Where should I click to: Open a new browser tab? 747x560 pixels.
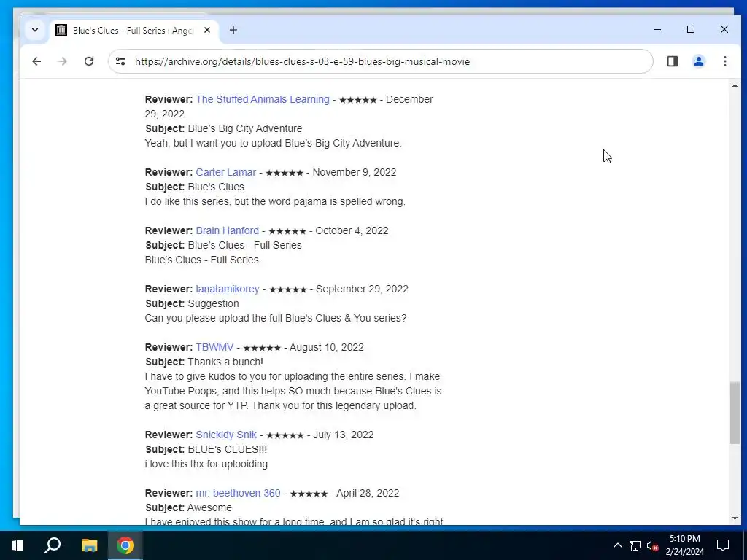click(233, 30)
